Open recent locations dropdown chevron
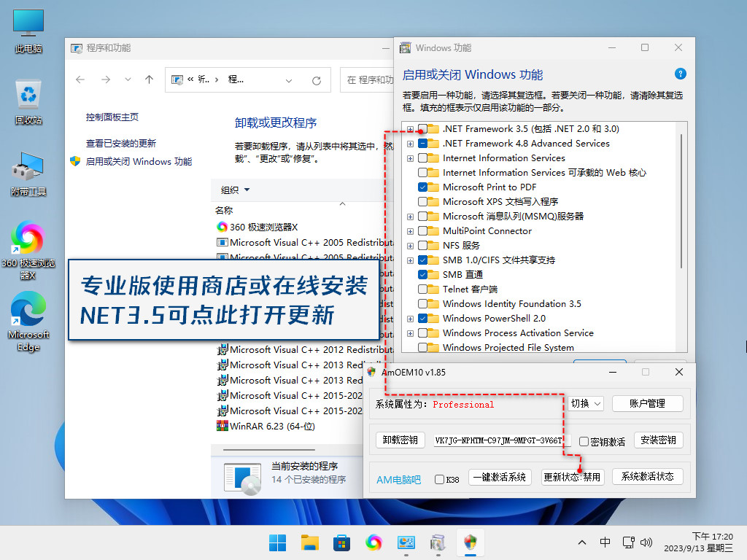This screenshot has width=747, height=560. [128, 79]
